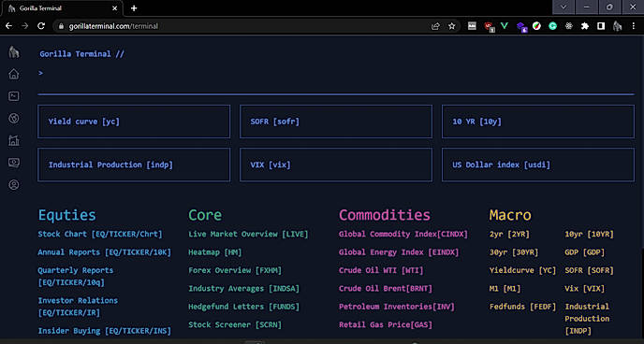The image size is (644, 344).
Task: Click the red extension icon with a badge
Action: [489, 27]
